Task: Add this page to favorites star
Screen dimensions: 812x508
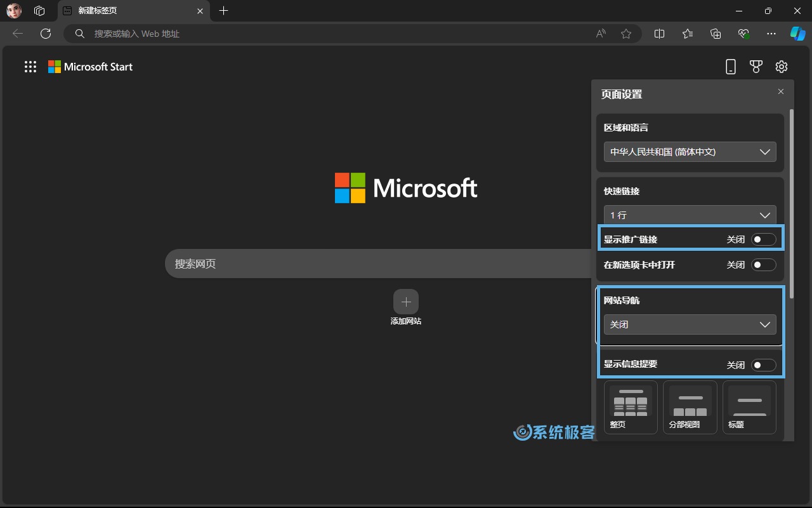Action: (x=626, y=34)
